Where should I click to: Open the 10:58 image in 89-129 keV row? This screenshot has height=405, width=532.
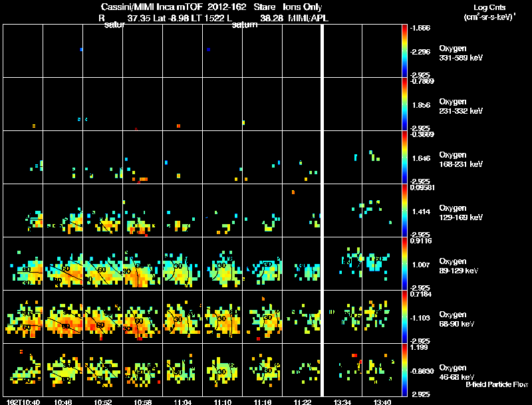(143, 263)
